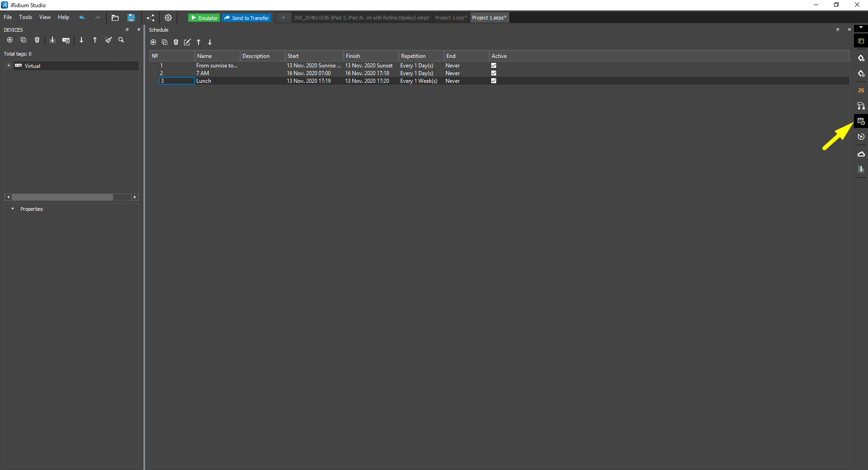Click the Edit schedule item pencil icon
The image size is (868, 470).
tap(187, 42)
